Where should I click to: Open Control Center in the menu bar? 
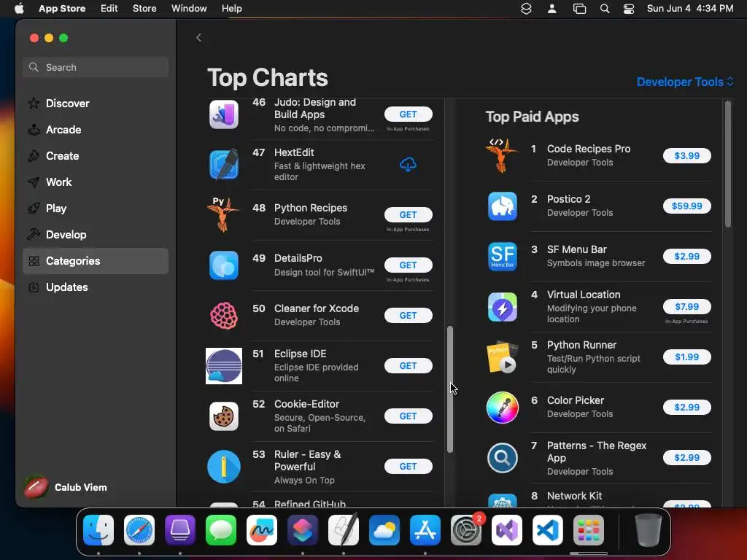click(629, 9)
